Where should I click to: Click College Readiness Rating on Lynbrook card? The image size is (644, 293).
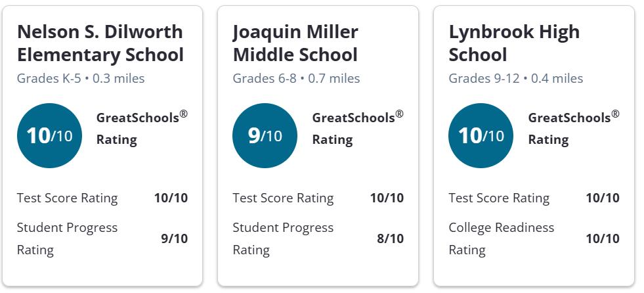502,238
